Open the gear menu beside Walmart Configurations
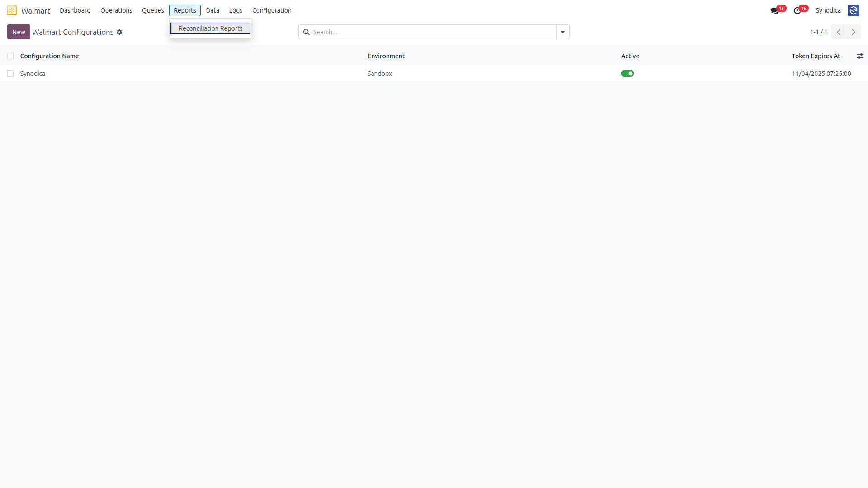Image resolution: width=868 pixels, height=488 pixels. pyautogui.click(x=119, y=32)
